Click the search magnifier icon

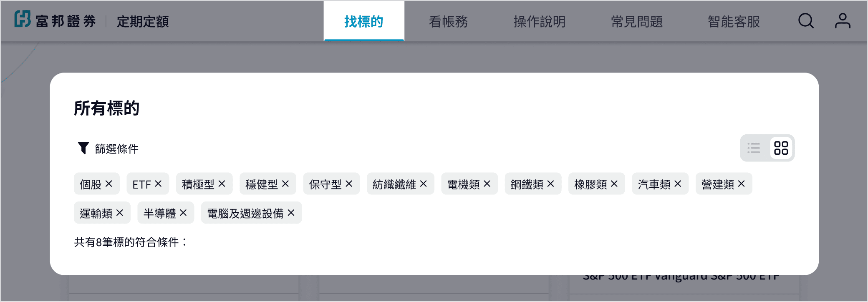[806, 21]
